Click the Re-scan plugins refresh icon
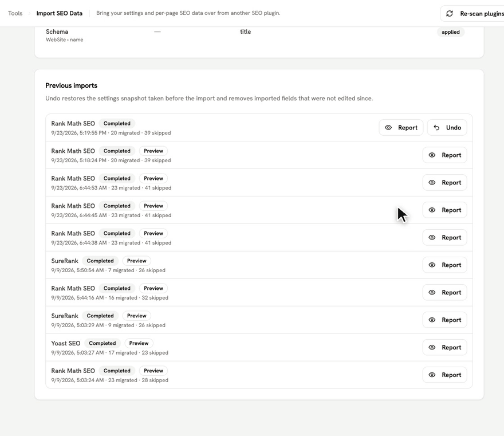This screenshot has width=504, height=436. coord(450,14)
